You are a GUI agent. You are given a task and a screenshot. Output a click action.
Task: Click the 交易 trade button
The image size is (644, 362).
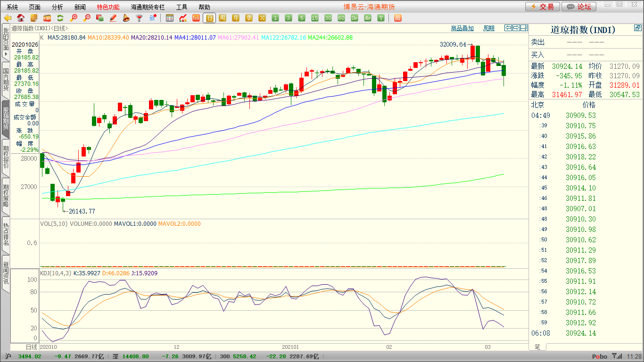(x=543, y=7)
